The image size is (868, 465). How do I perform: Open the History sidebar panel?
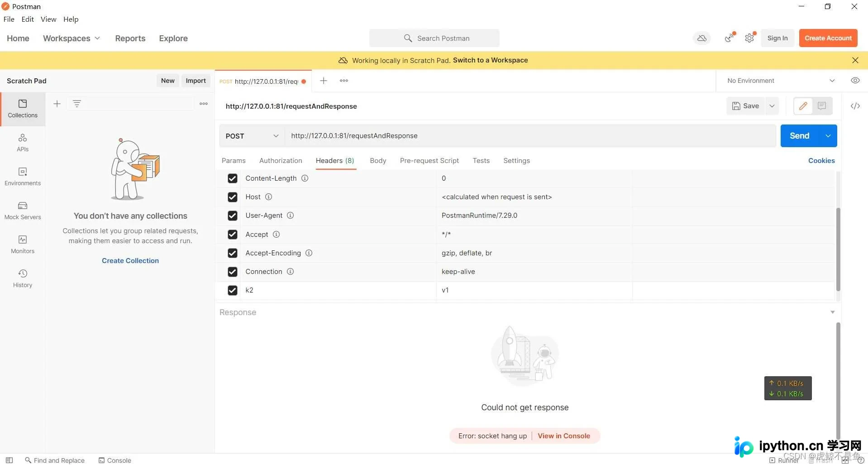click(x=23, y=278)
